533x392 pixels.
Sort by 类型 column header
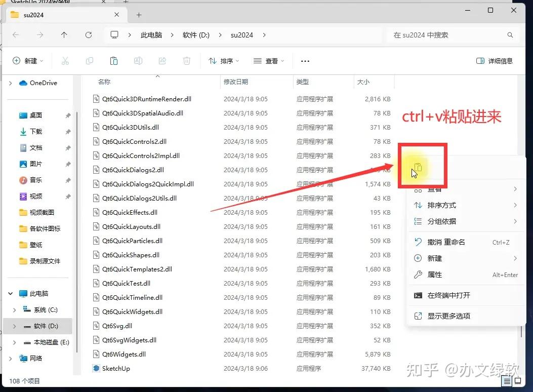click(302, 82)
